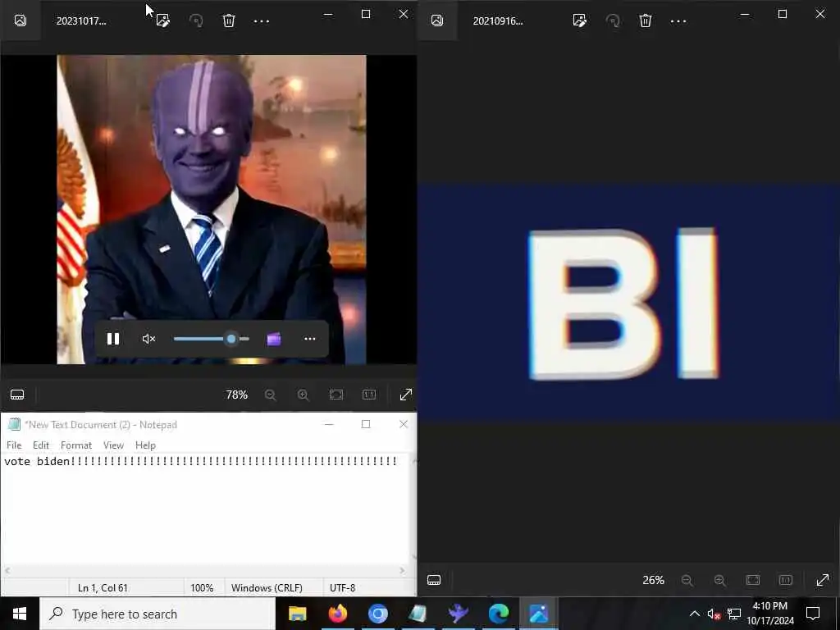Enter full screen in right Photos window
Viewport: 840px width, 630px height.
tap(823, 580)
